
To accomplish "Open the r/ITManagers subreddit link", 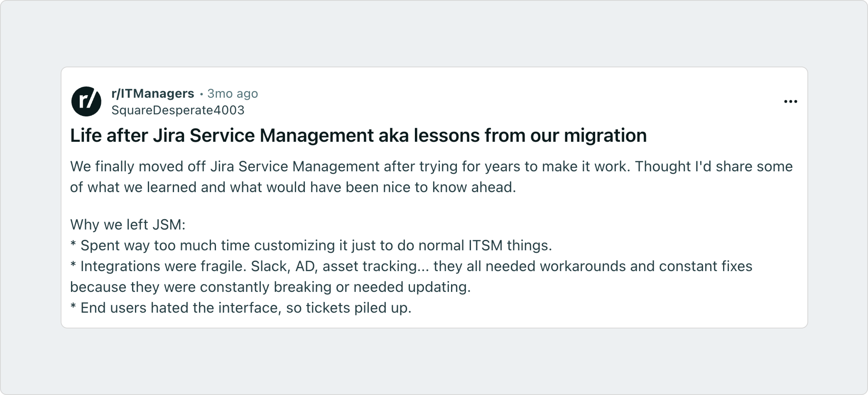I will click(153, 93).
